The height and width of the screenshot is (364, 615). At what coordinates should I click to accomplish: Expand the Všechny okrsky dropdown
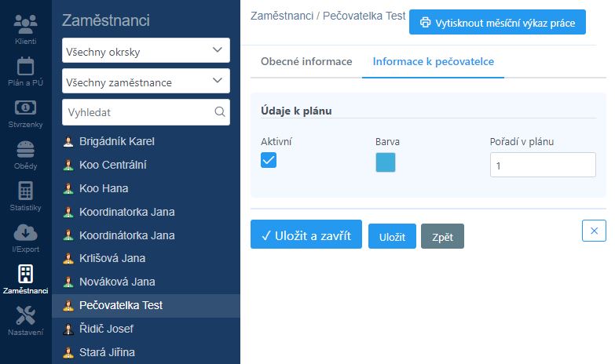(146, 50)
